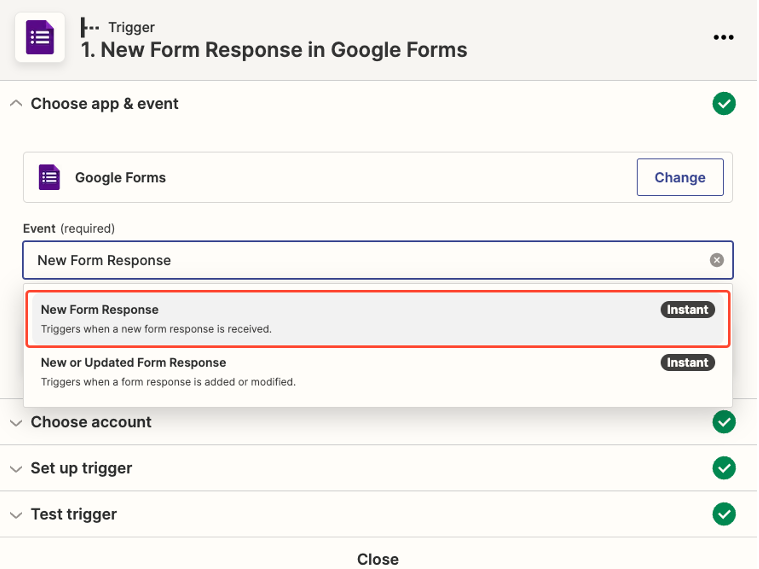This screenshot has height=569, width=759.
Task: Click the Instant badge on New Form Response
Action: pos(687,309)
